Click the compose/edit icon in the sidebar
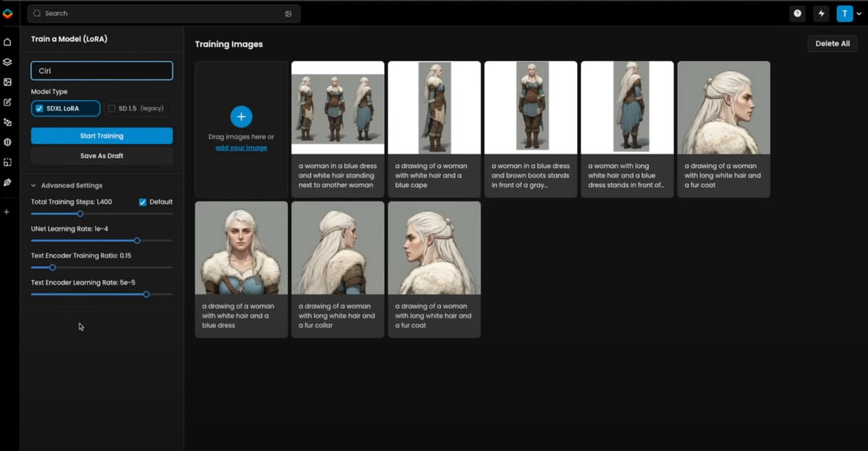Screen dimensions: 868x451 [x=7, y=102]
